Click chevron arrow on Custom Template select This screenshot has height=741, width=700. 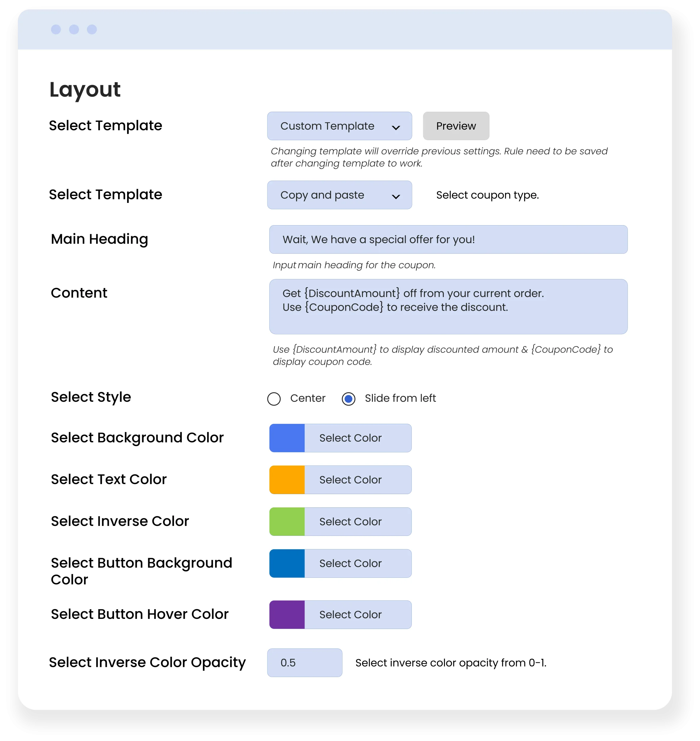click(x=395, y=128)
